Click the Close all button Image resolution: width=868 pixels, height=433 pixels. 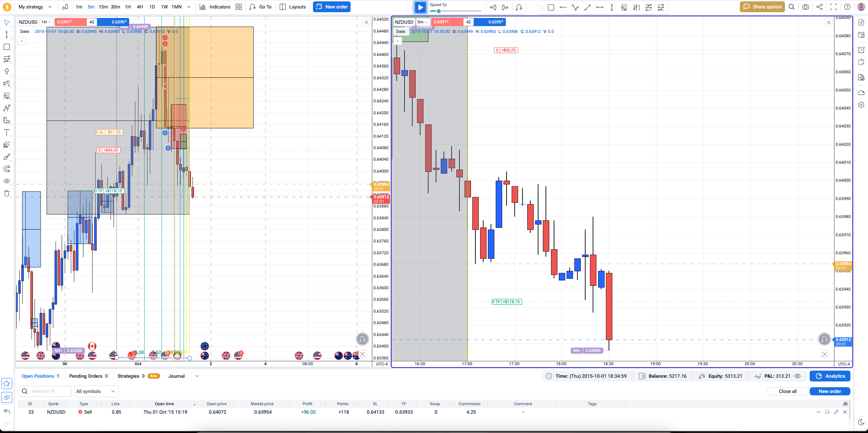788,391
